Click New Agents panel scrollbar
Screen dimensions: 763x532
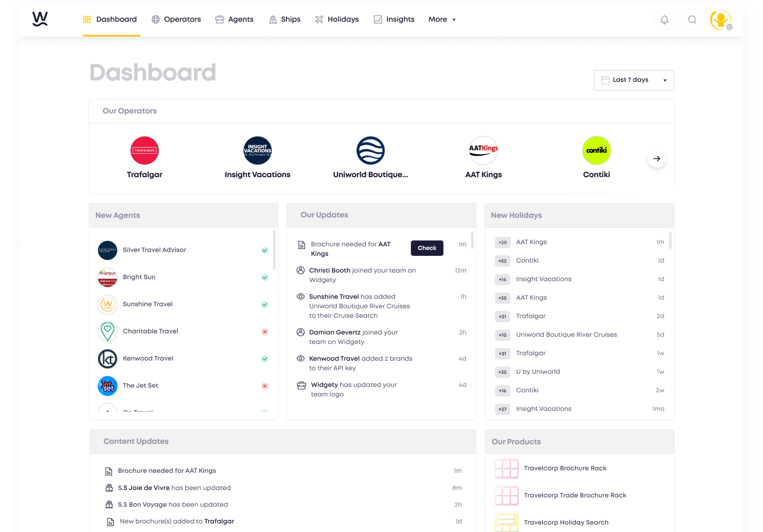point(274,250)
